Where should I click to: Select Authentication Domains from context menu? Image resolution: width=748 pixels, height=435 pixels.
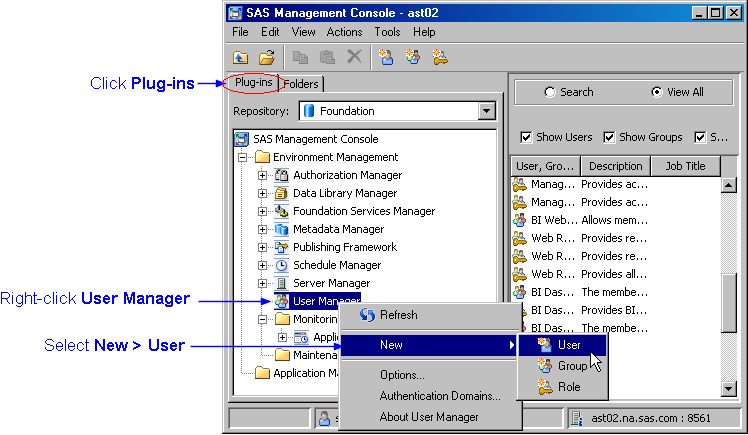pyautogui.click(x=440, y=397)
